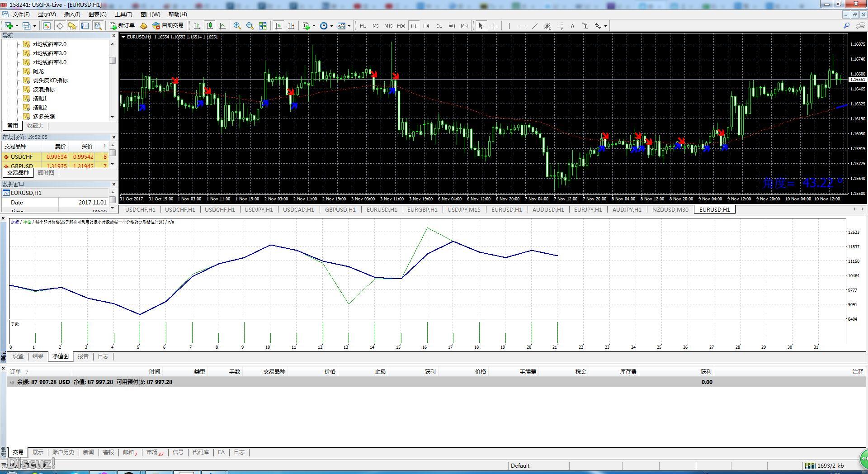Switch chart to candlesticks mode
This screenshot has height=474, width=868.
(209, 26)
